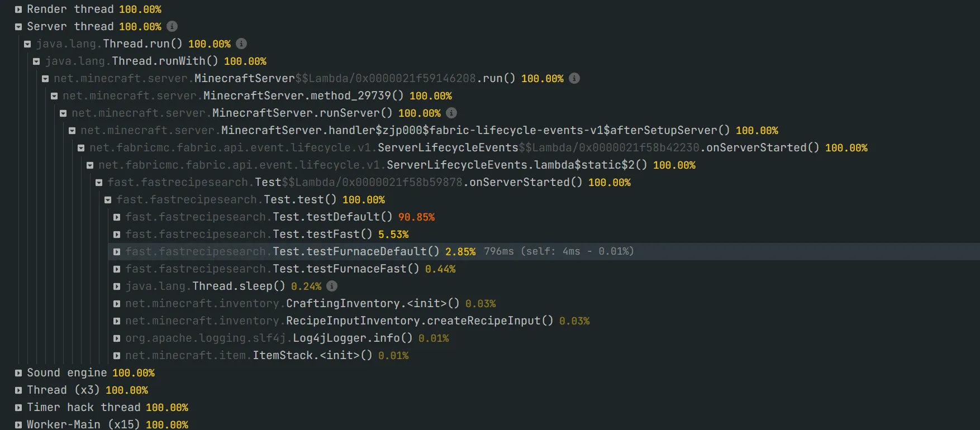980x430 pixels.
Task: Expand the Test.testDefault() call node
Action: coord(117,217)
